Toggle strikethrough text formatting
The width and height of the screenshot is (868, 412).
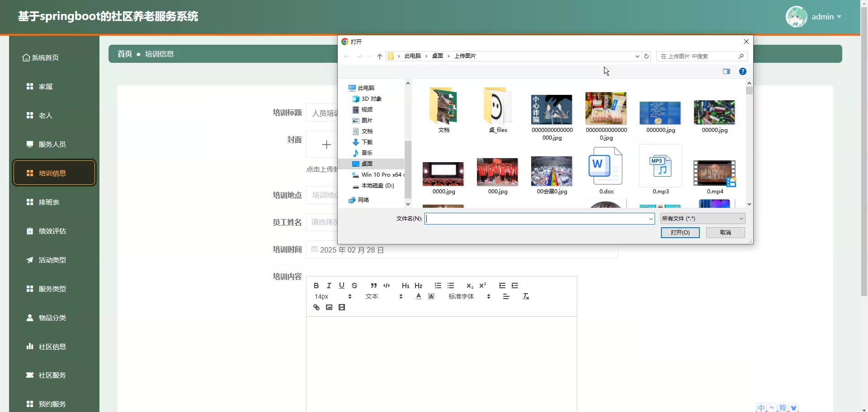(x=354, y=286)
